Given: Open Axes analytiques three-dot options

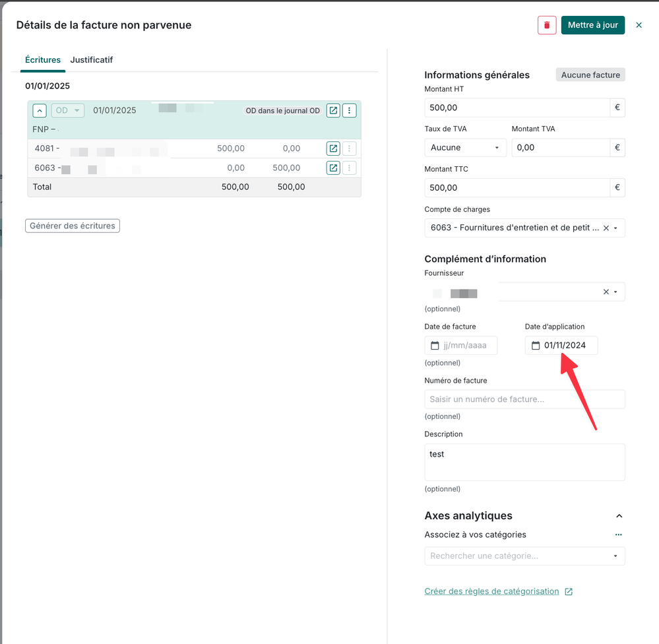Looking at the screenshot, I should 618,534.
